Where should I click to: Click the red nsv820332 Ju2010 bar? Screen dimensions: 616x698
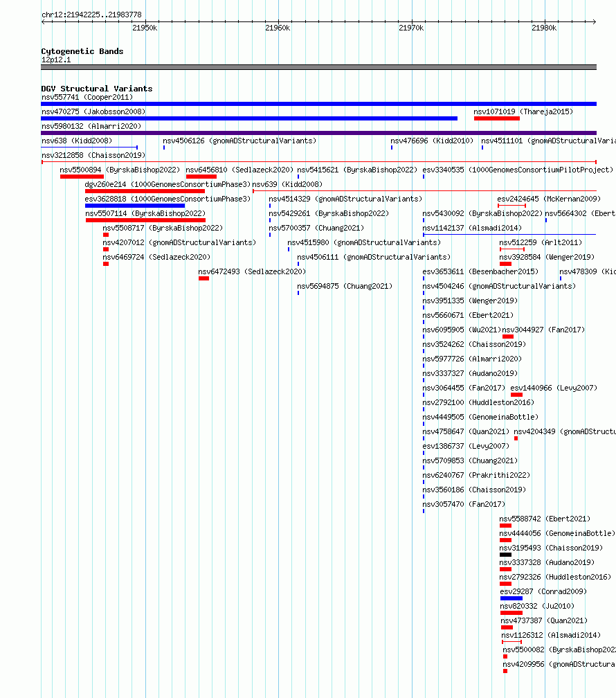(x=511, y=613)
